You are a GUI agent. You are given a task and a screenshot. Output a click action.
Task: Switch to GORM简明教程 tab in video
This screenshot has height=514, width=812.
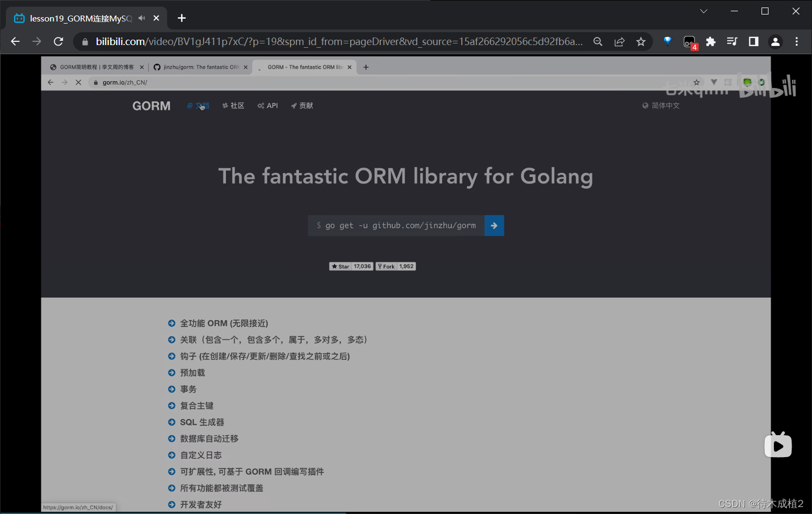coord(96,67)
